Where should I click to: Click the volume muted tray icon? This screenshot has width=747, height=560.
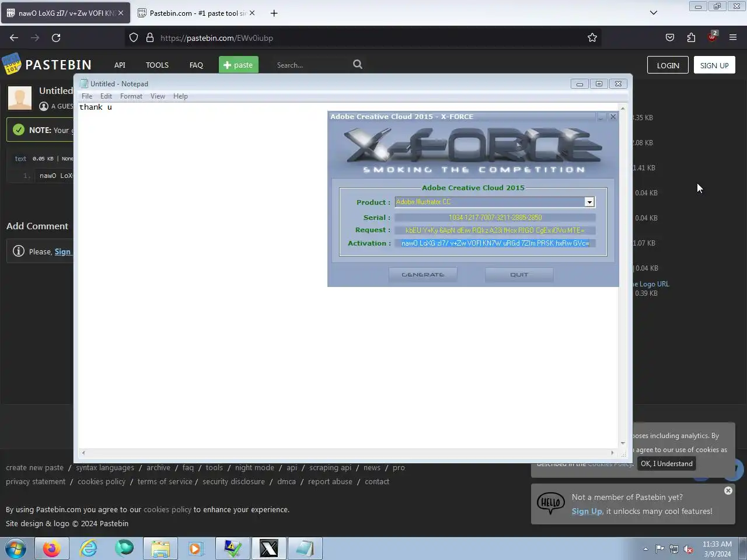(x=689, y=549)
